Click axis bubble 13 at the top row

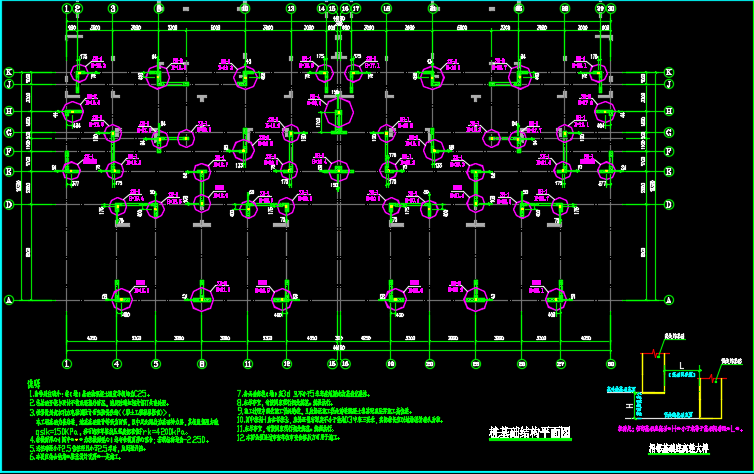click(291, 8)
